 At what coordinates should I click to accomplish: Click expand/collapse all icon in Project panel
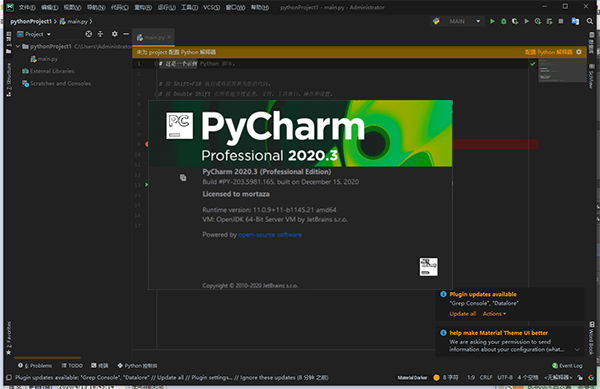click(x=100, y=34)
